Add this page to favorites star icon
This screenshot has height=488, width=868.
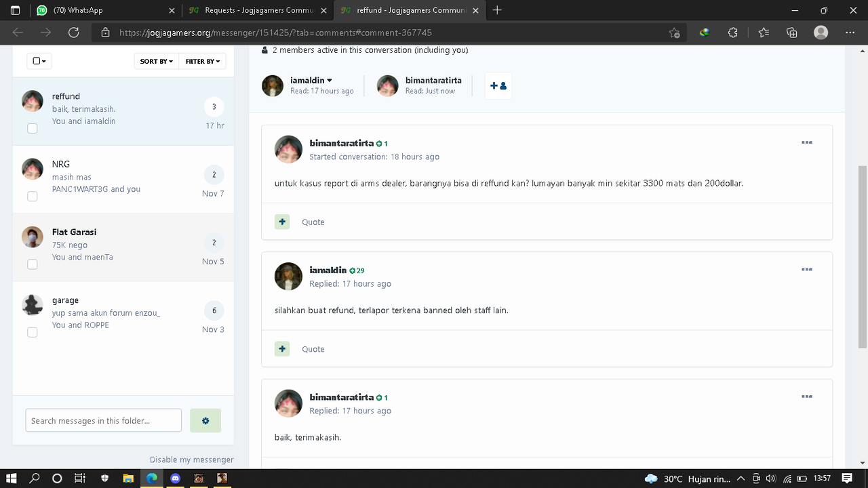click(x=674, y=33)
